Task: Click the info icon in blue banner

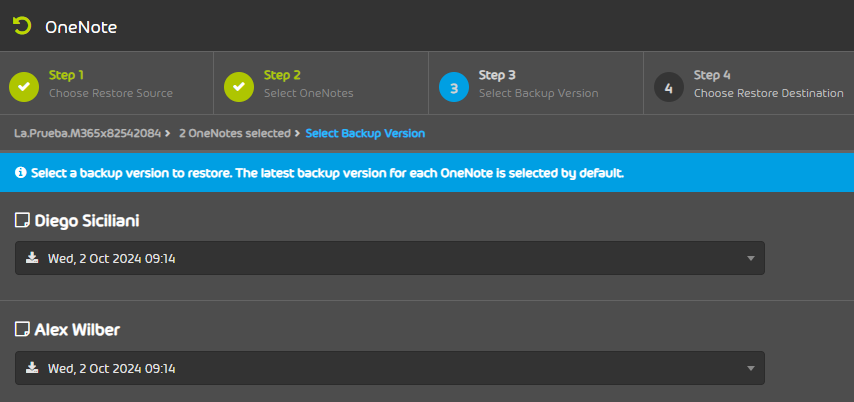Action: tap(20, 173)
